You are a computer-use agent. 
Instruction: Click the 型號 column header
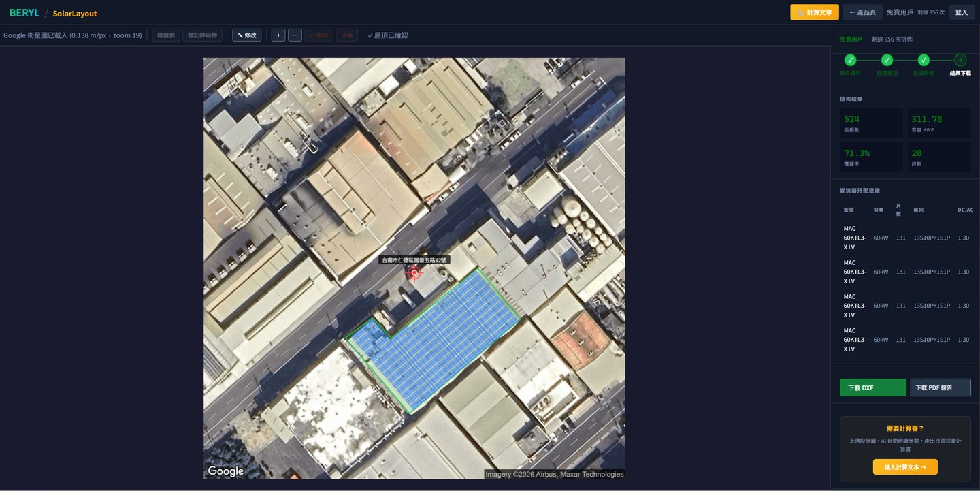(849, 210)
